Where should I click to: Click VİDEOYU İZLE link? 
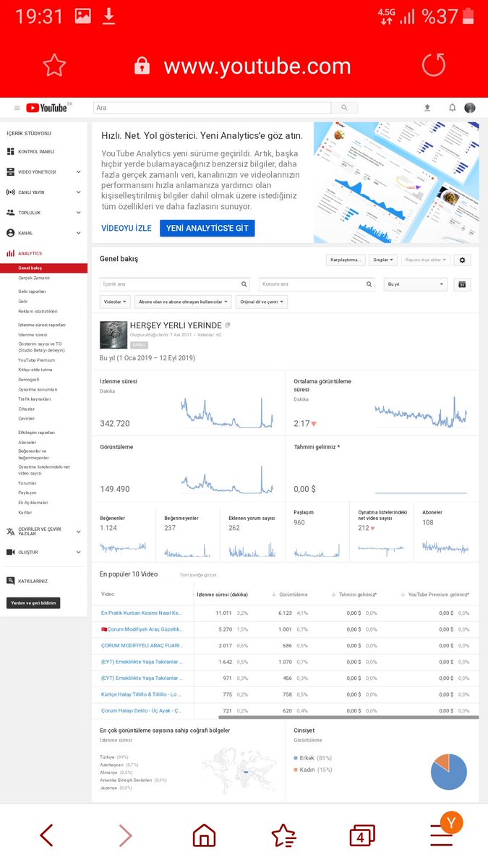pyautogui.click(x=127, y=228)
